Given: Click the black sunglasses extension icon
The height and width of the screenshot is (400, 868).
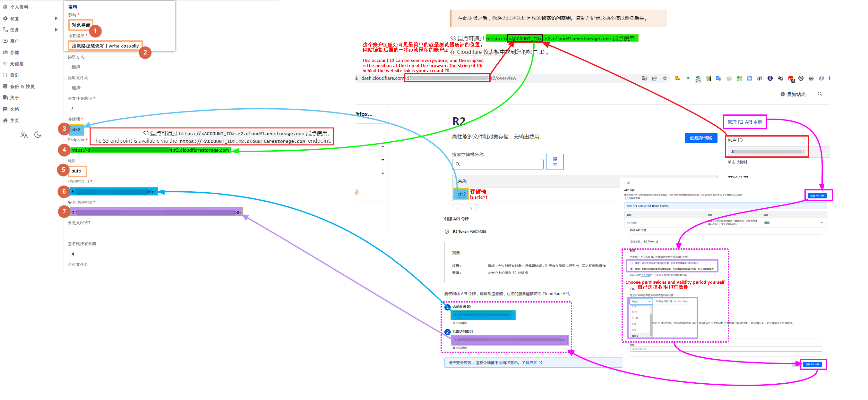Looking at the screenshot, I should [x=811, y=78].
